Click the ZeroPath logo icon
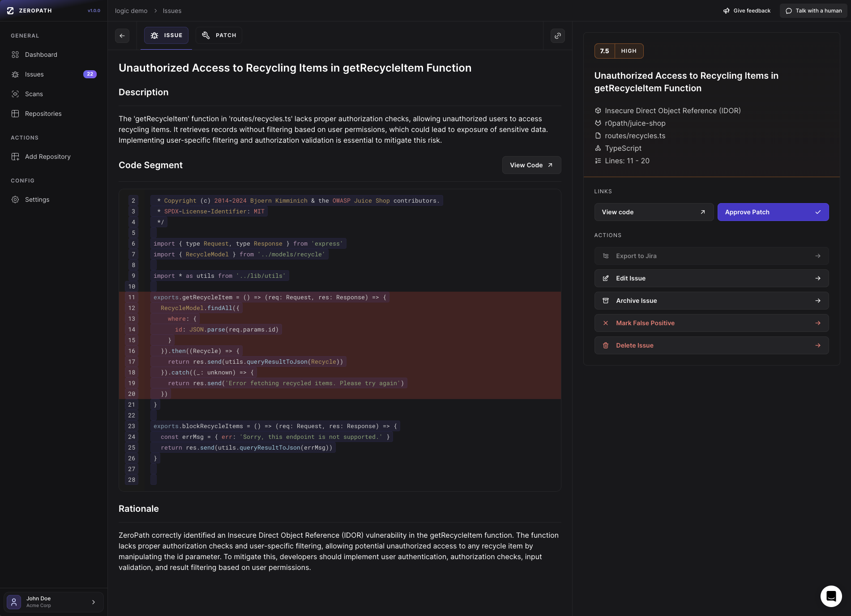The height and width of the screenshot is (616, 851). coord(10,11)
